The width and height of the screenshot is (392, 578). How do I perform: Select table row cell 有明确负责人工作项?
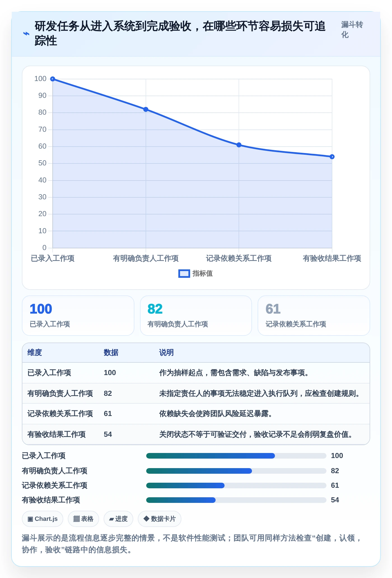coord(60,394)
